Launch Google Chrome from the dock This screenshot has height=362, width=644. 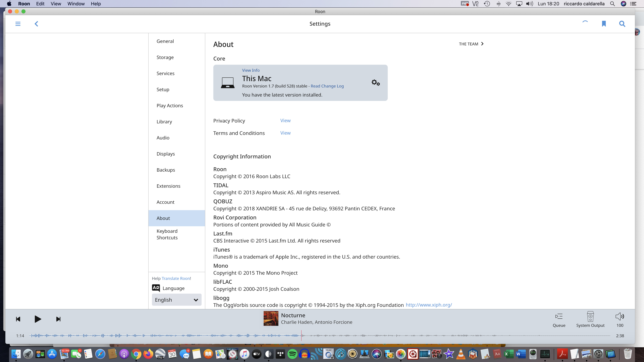(x=136, y=354)
